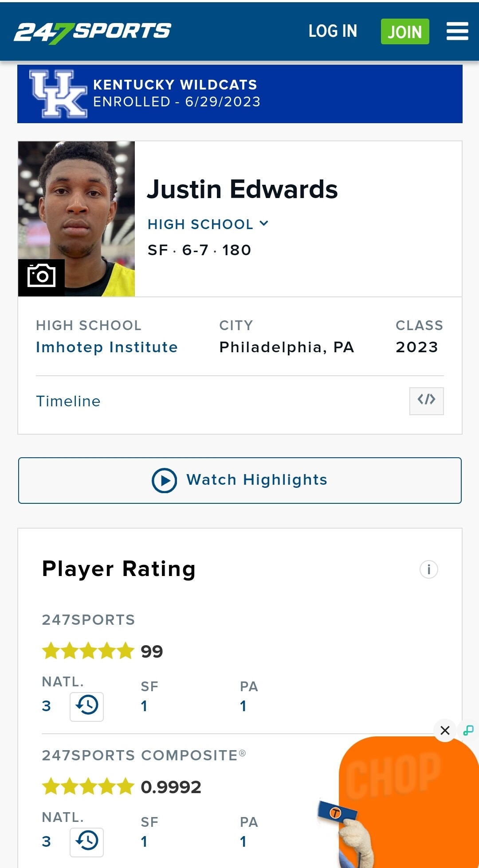
Task: Click Composite PA state rank 1
Action: click(x=243, y=841)
